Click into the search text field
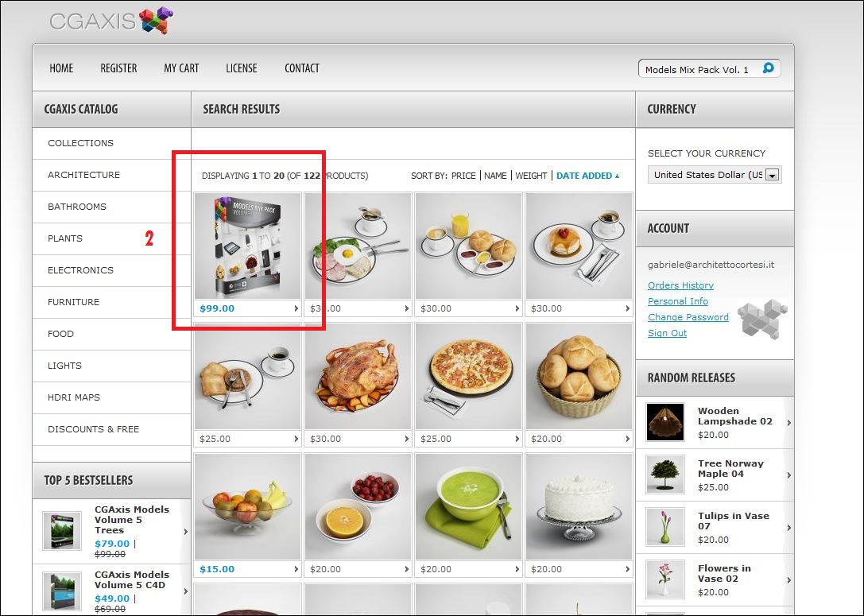This screenshot has height=616, width=864. [x=699, y=69]
